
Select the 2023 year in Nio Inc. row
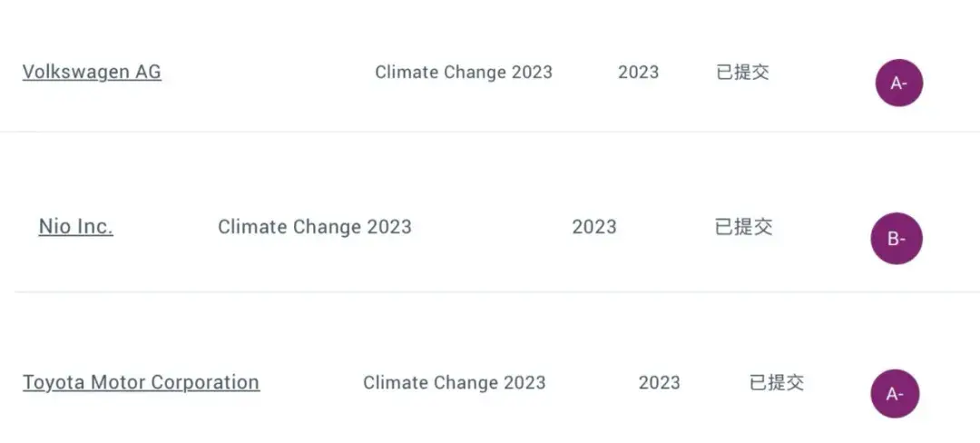[x=594, y=226]
